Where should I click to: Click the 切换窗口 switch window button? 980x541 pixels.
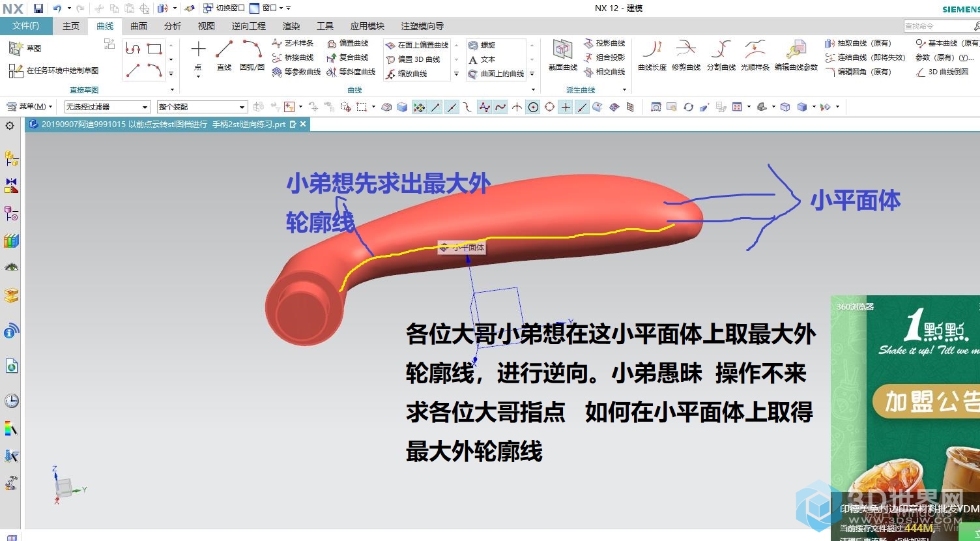pyautogui.click(x=224, y=8)
